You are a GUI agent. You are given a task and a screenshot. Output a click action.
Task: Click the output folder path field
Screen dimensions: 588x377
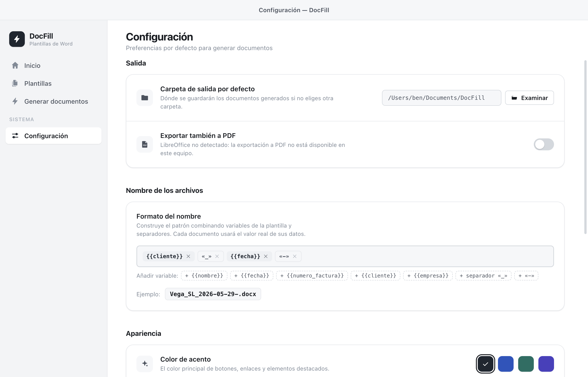point(441,98)
